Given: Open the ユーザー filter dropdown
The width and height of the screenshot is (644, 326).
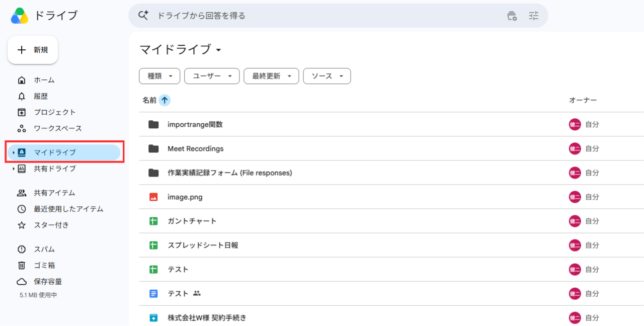Looking at the screenshot, I should [x=212, y=76].
